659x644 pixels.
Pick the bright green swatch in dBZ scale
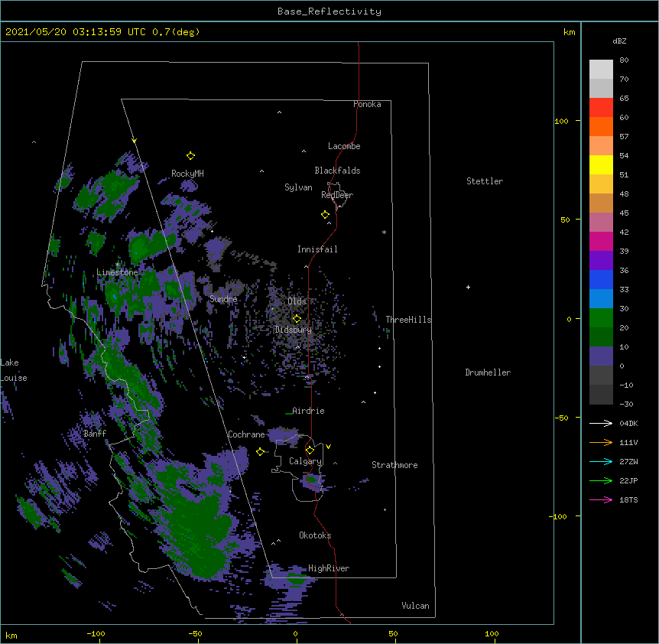coord(601,318)
